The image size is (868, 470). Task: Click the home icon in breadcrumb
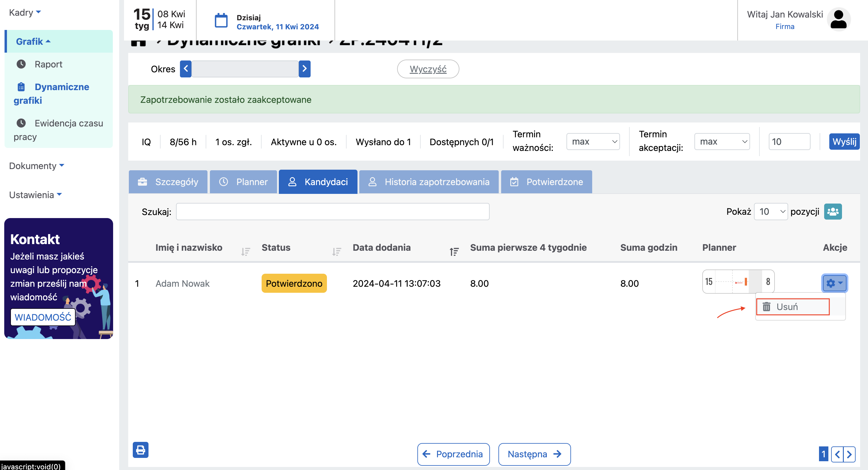tap(138, 43)
